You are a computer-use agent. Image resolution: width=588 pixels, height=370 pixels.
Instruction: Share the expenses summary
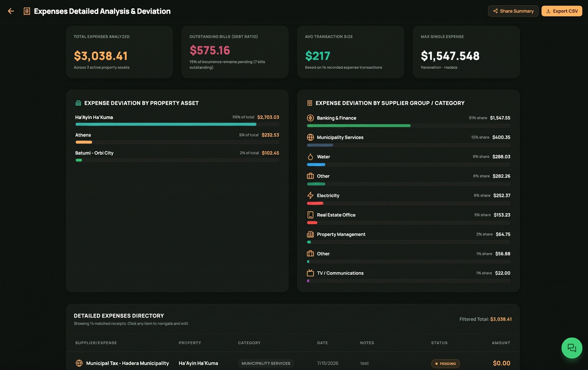pyautogui.click(x=513, y=11)
